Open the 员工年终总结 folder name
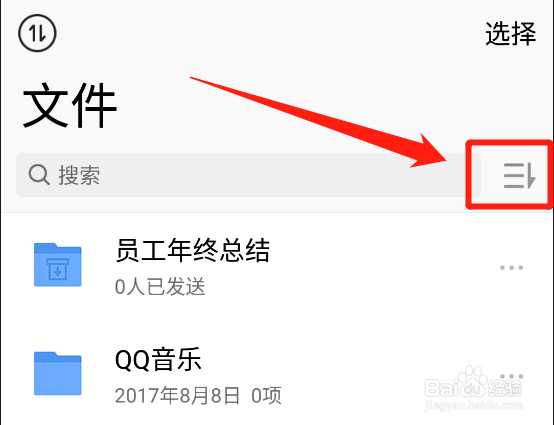Image resolution: width=554 pixels, height=425 pixels. tap(193, 250)
